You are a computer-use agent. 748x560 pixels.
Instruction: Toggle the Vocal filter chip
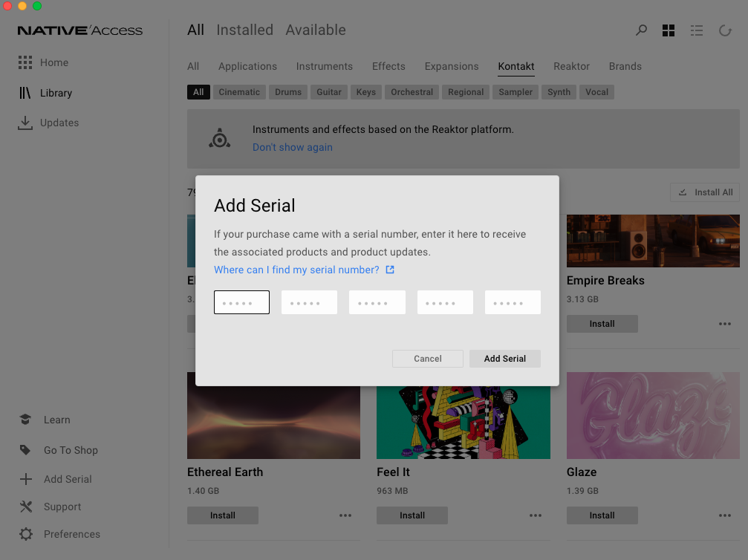pos(596,92)
